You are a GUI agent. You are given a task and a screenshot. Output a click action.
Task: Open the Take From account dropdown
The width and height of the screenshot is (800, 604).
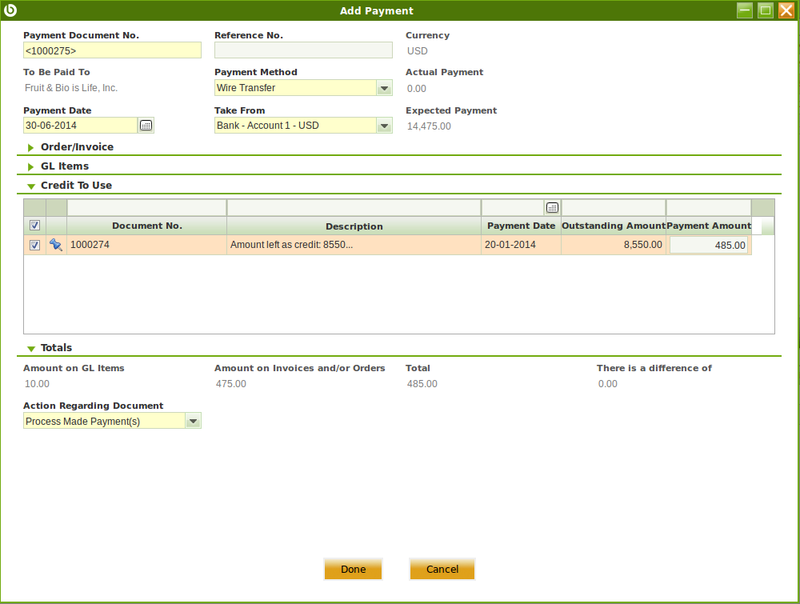point(384,125)
